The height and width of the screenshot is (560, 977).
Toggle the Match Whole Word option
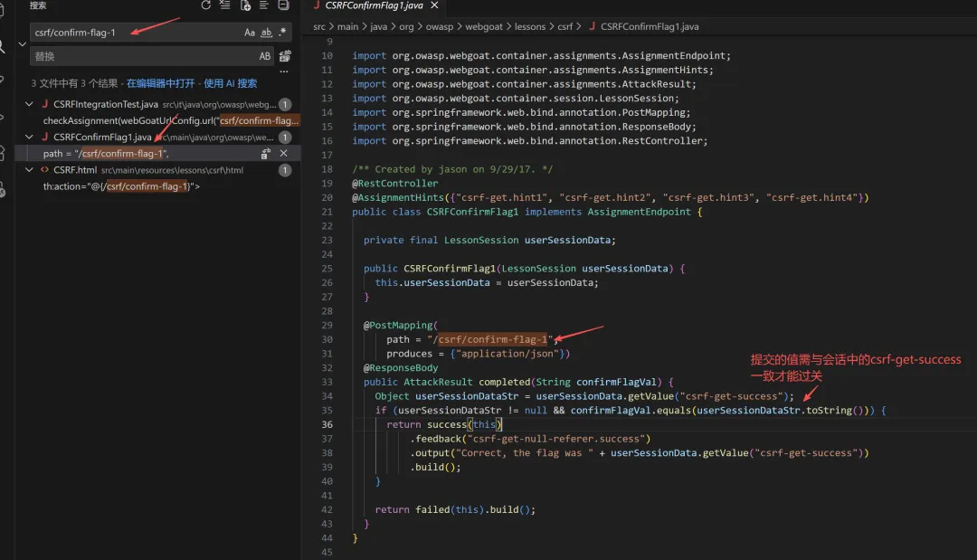[266, 33]
